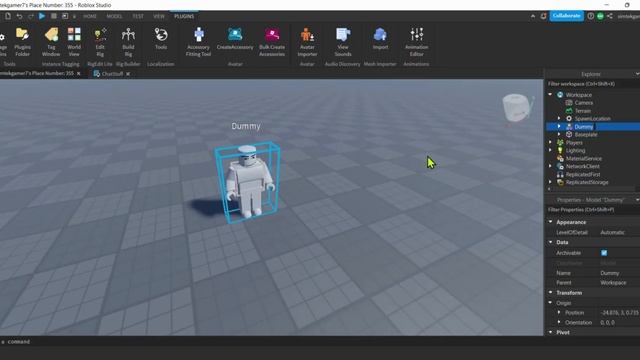Select the Dummy row in Explorer
The height and width of the screenshot is (360, 640).
[x=593, y=127]
